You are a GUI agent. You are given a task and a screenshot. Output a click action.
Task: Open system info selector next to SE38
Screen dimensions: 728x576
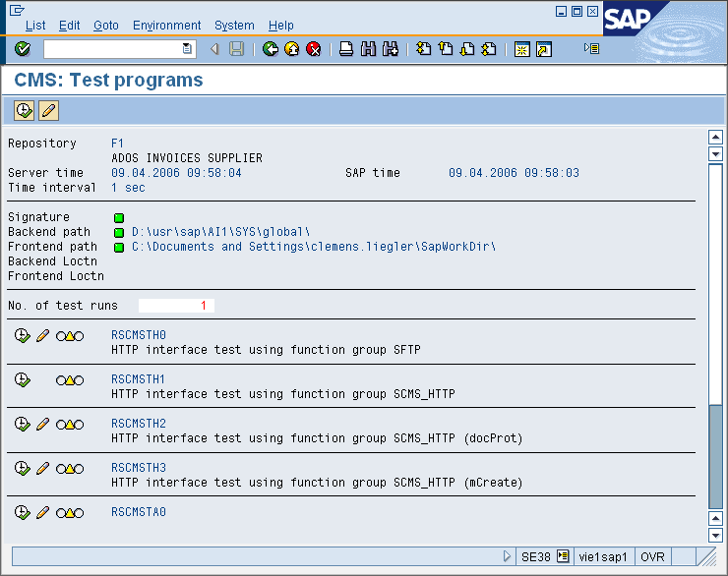click(x=563, y=556)
